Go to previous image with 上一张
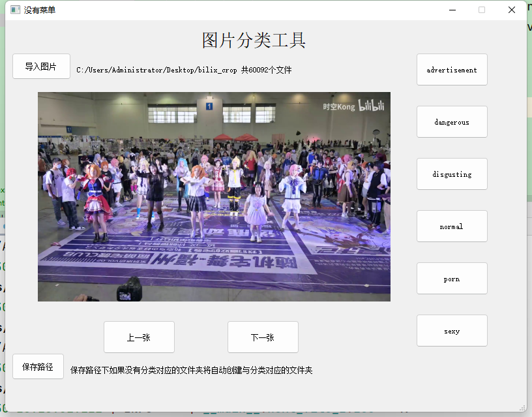This screenshot has width=532, height=417. pyautogui.click(x=139, y=337)
